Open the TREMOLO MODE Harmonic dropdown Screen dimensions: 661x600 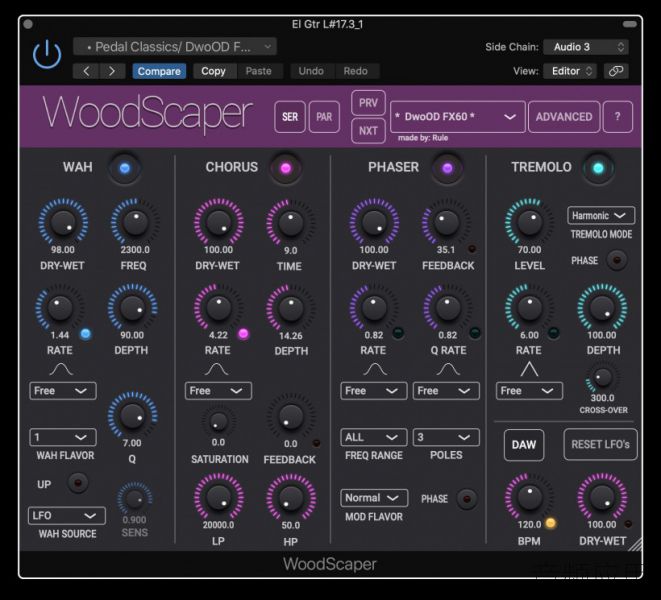click(601, 215)
